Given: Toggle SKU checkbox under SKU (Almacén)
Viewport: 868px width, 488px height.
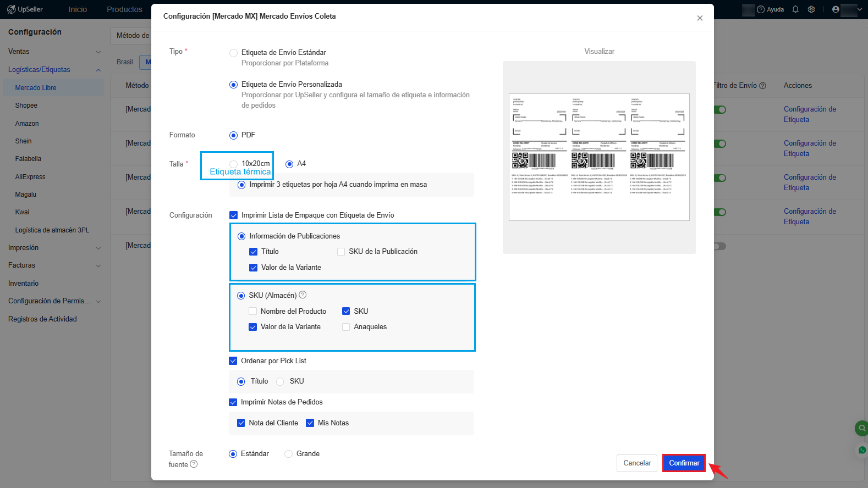Looking at the screenshot, I should (346, 311).
